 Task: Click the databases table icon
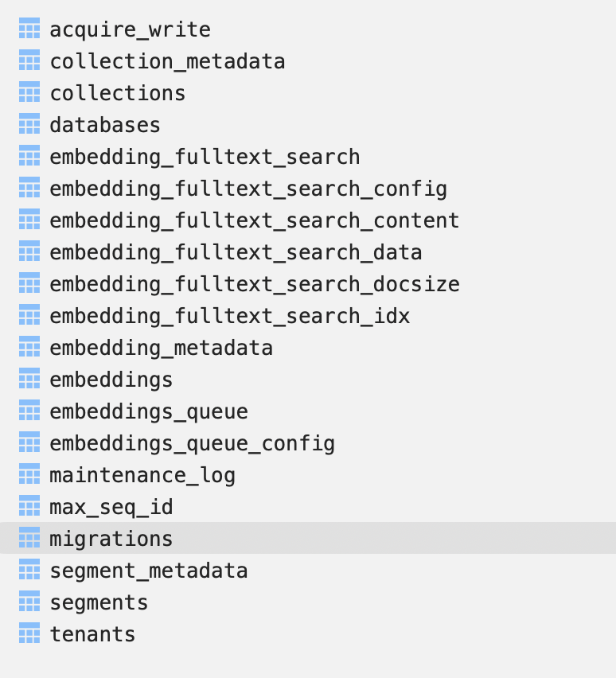29,124
